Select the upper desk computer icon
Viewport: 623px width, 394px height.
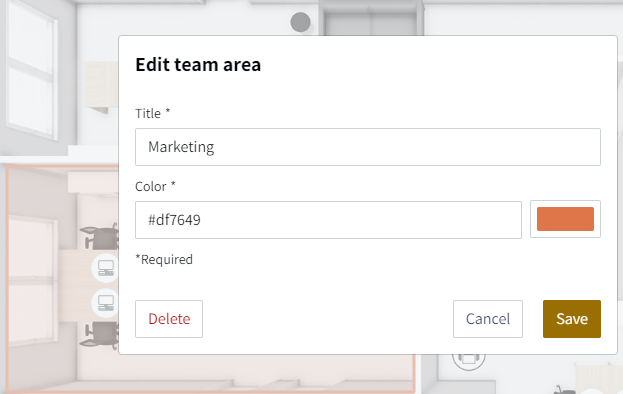pyautogui.click(x=106, y=268)
